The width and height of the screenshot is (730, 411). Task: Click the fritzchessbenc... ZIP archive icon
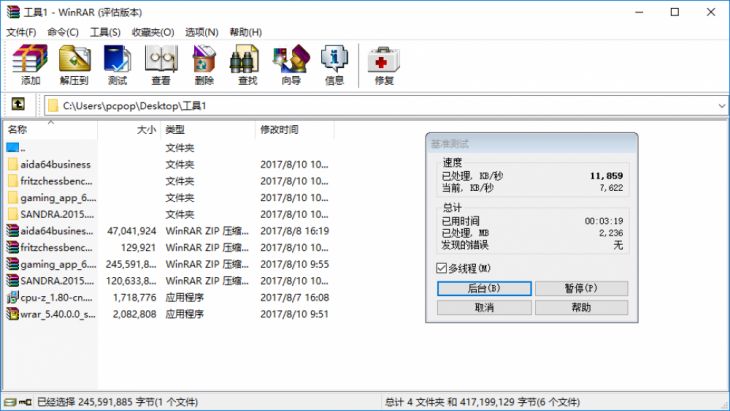(x=13, y=248)
